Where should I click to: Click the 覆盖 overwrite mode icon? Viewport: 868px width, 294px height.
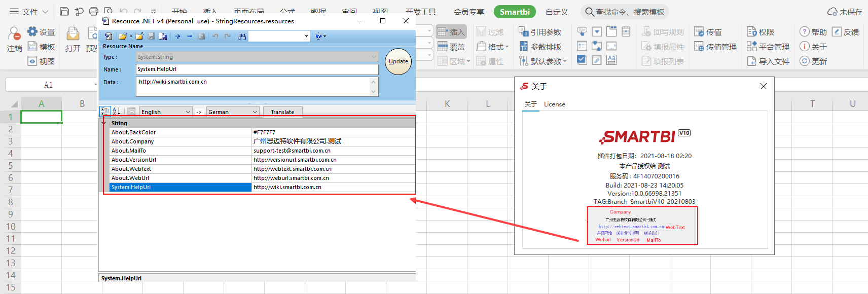(443, 47)
